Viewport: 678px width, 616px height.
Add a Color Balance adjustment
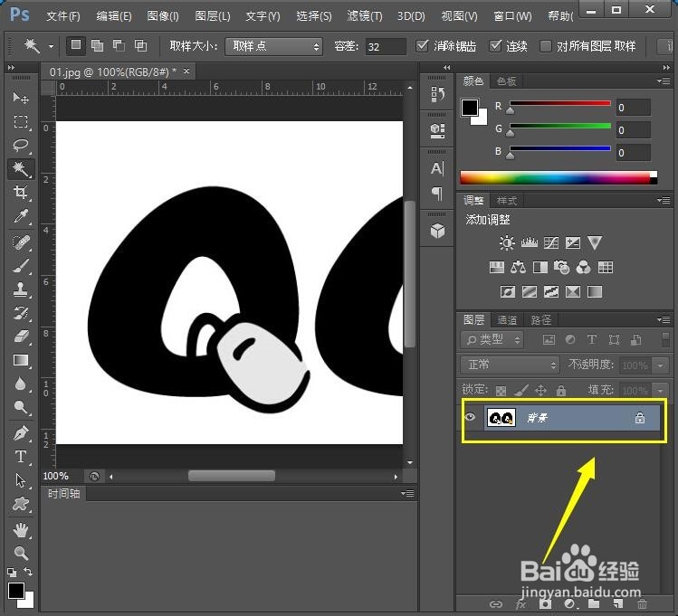[x=518, y=268]
